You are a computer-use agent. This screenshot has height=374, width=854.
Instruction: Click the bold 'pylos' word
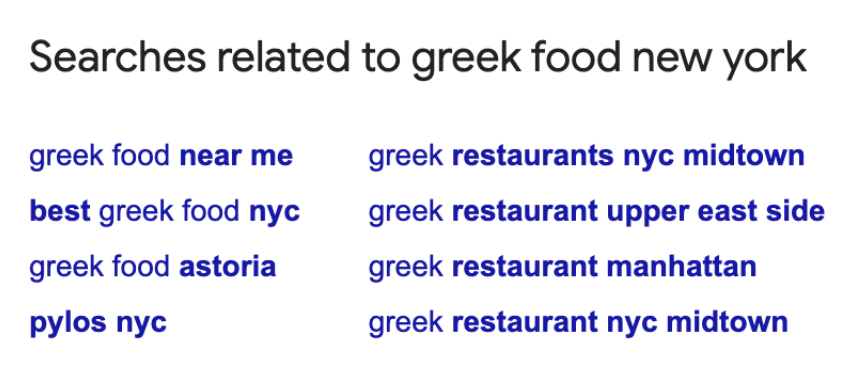click(x=68, y=323)
